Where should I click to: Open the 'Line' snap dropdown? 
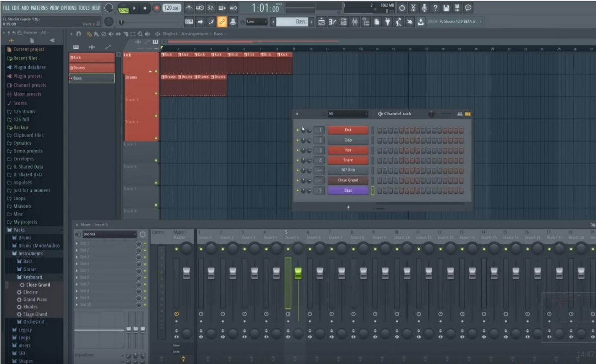pyautogui.click(x=256, y=21)
